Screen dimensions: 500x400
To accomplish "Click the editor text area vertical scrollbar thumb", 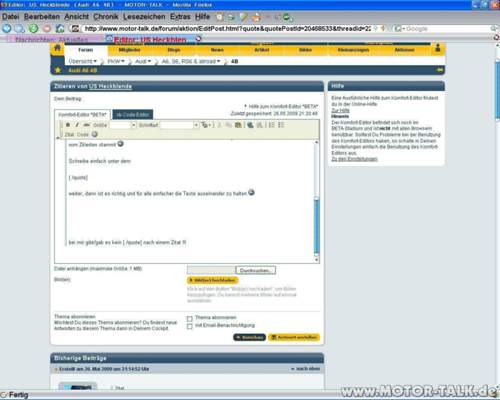I will pos(316,226).
